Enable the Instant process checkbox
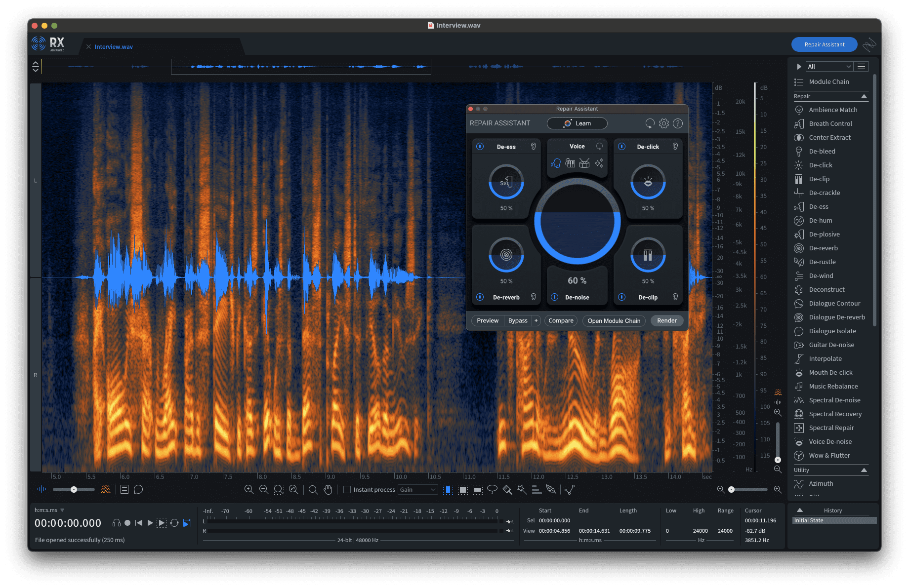This screenshot has width=909, height=588. point(347,489)
